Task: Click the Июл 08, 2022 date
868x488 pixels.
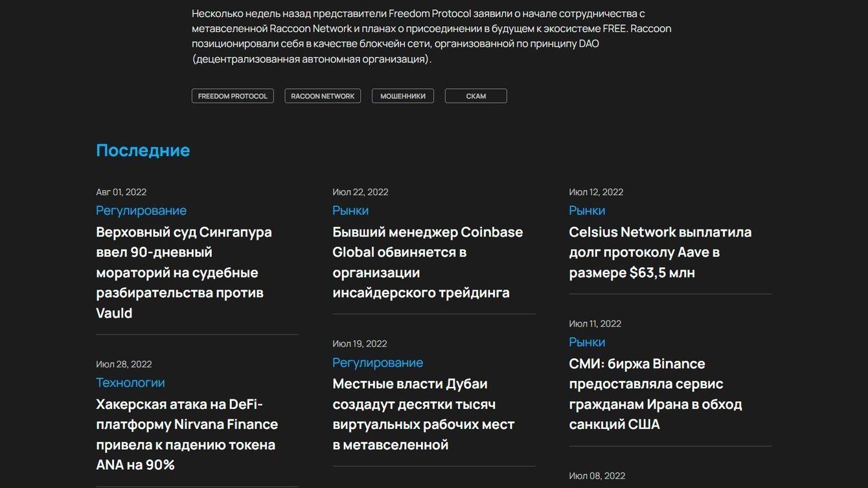Action: pos(597,476)
